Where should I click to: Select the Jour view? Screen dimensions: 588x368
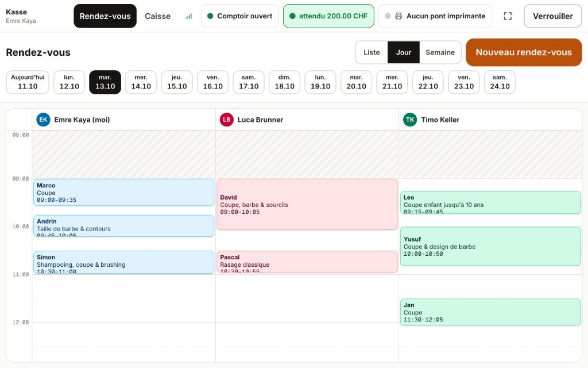point(404,52)
